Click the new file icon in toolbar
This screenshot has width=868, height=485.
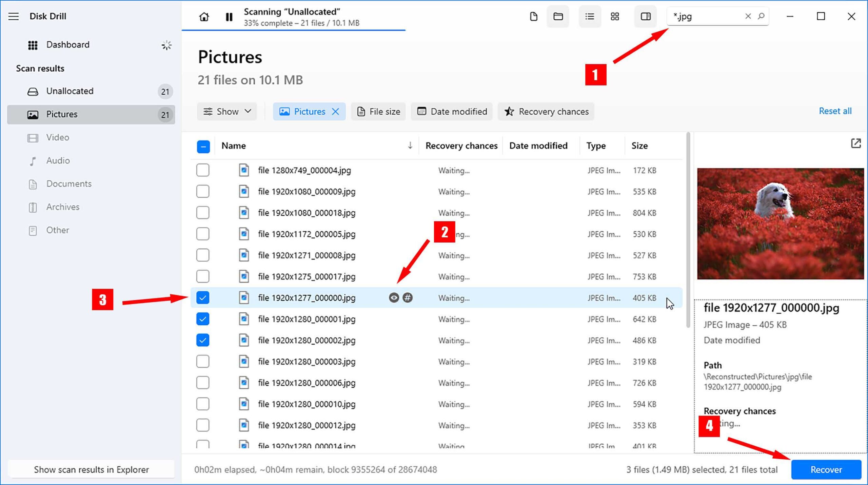point(532,16)
